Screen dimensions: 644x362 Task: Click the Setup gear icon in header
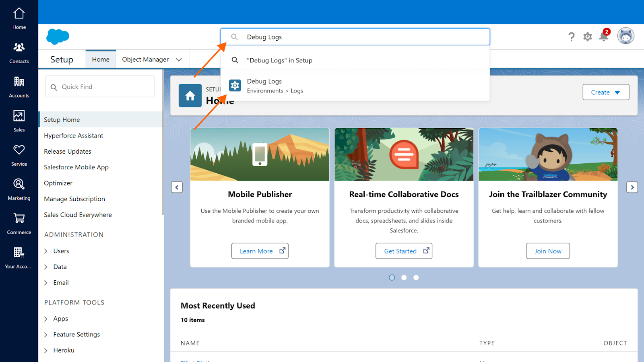(x=588, y=37)
